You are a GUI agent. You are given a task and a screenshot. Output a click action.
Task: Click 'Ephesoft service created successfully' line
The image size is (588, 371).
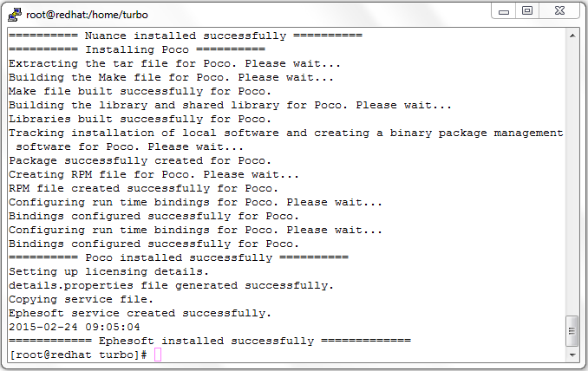pos(140,313)
